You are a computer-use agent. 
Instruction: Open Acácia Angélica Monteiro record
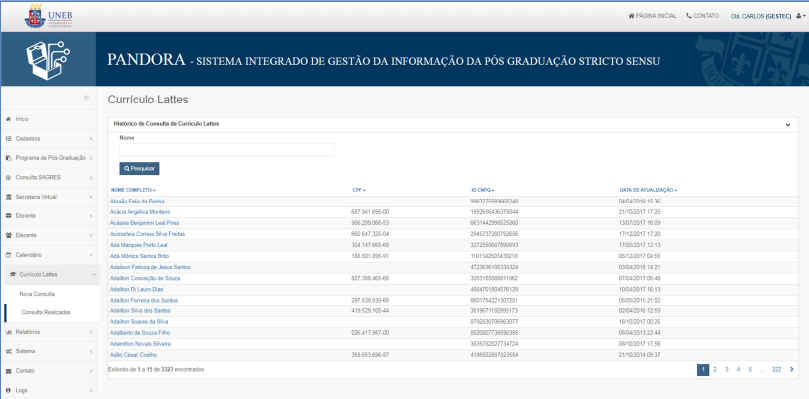pos(140,212)
